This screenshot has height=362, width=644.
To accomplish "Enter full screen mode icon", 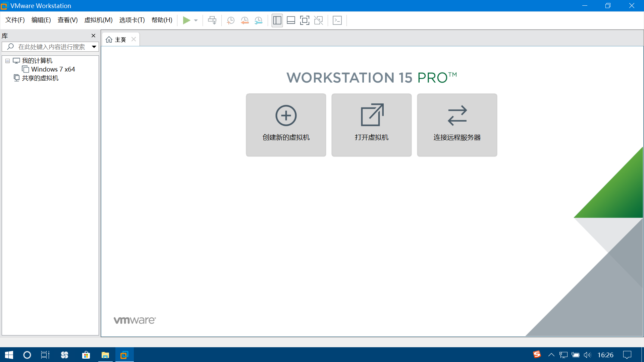I will 305,20.
